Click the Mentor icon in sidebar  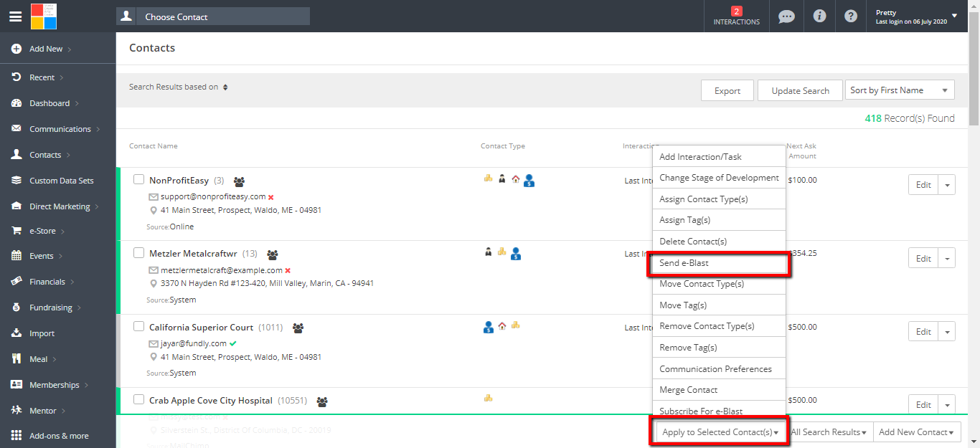click(16, 411)
